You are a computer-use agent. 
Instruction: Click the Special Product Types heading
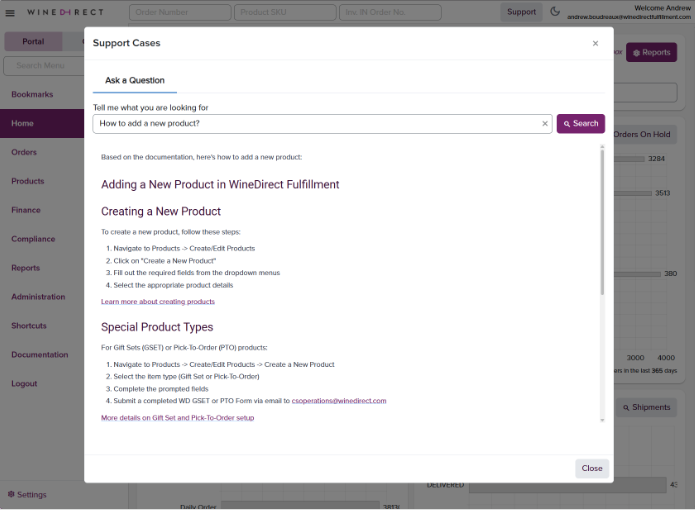pos(157,327)
